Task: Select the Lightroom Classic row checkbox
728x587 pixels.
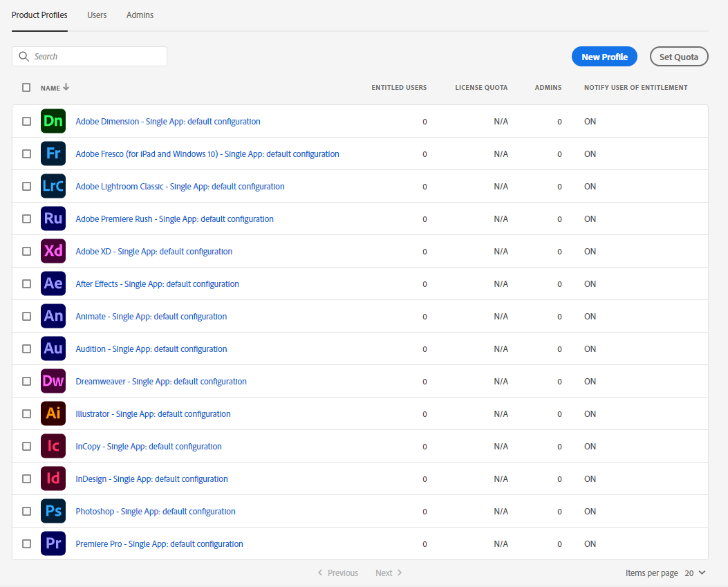Action: tap(26, 186)
